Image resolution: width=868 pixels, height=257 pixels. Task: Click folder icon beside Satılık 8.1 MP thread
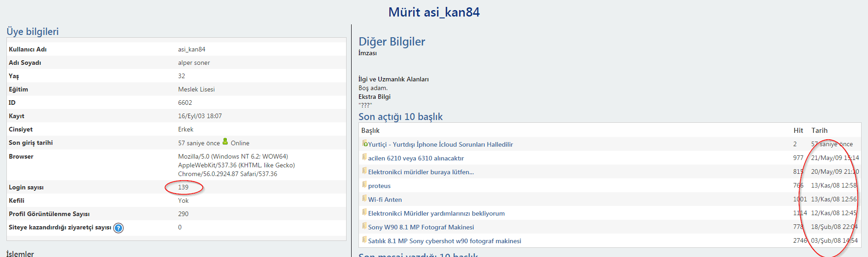(364, 240)
